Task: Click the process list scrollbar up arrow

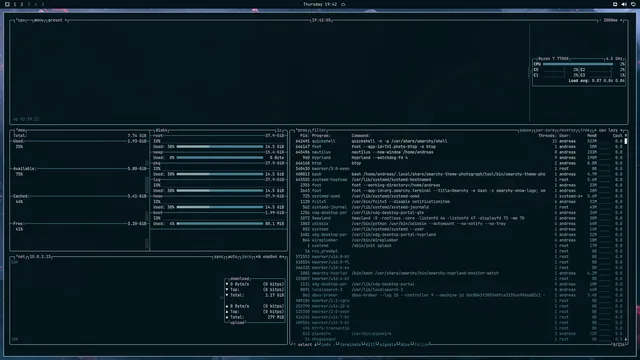Action: coord(626,136)
